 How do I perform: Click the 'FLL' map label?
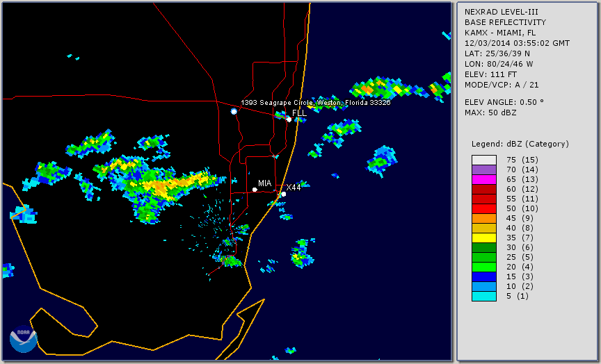pos(299,113)
